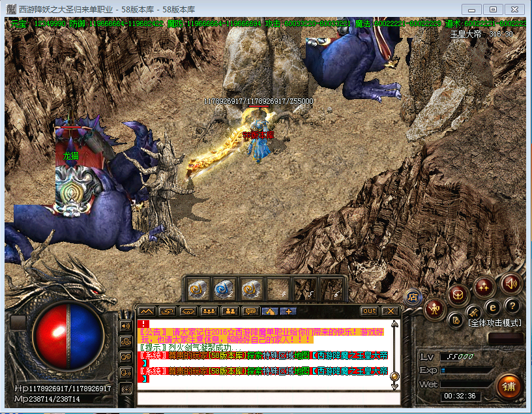This screenshot has height=414, width=532.
Task: Maximize the game window
Action: pos(493,10)
